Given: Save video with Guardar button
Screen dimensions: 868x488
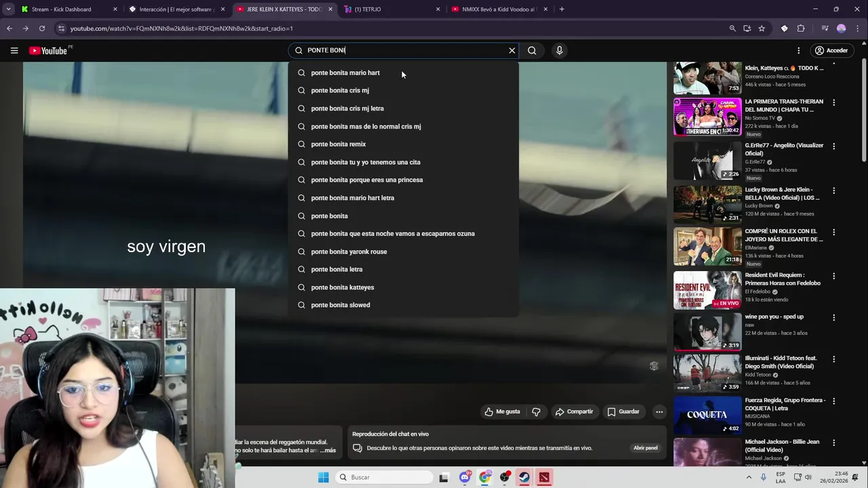Looking at the screenshot, I should 623,411.
